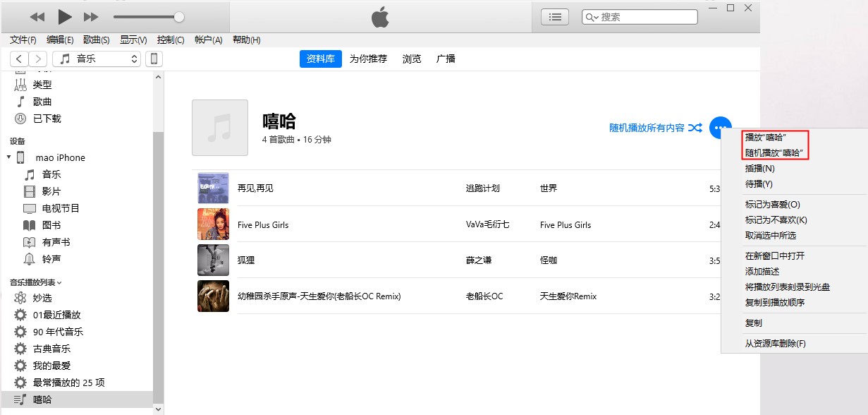Switch to the 广播 tab

click(x=446, y=59)
